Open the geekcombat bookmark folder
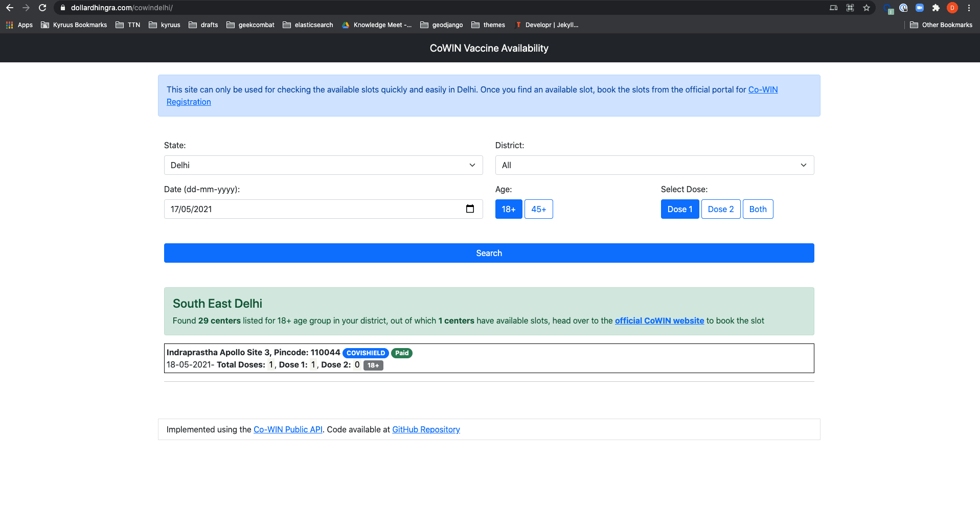 click(x=250, y=25)
